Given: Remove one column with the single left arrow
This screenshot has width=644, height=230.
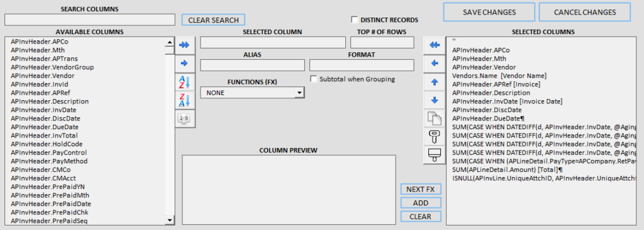Looking at the screenshot, I should point(434,64).
